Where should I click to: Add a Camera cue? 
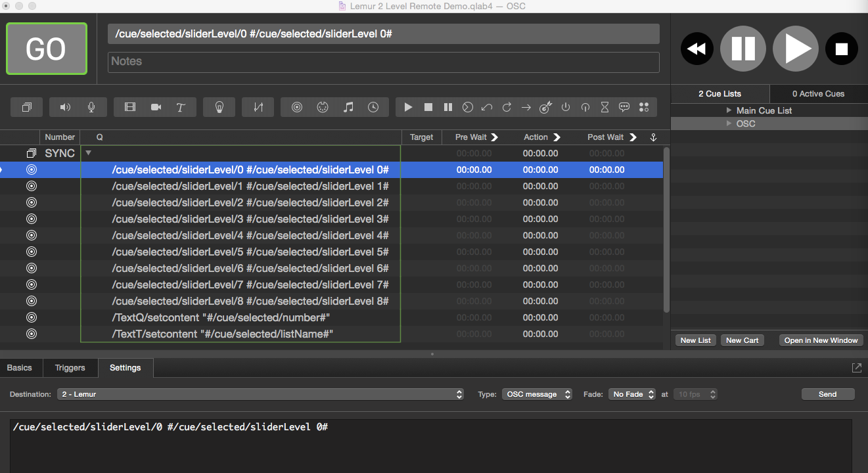[156, 107]
